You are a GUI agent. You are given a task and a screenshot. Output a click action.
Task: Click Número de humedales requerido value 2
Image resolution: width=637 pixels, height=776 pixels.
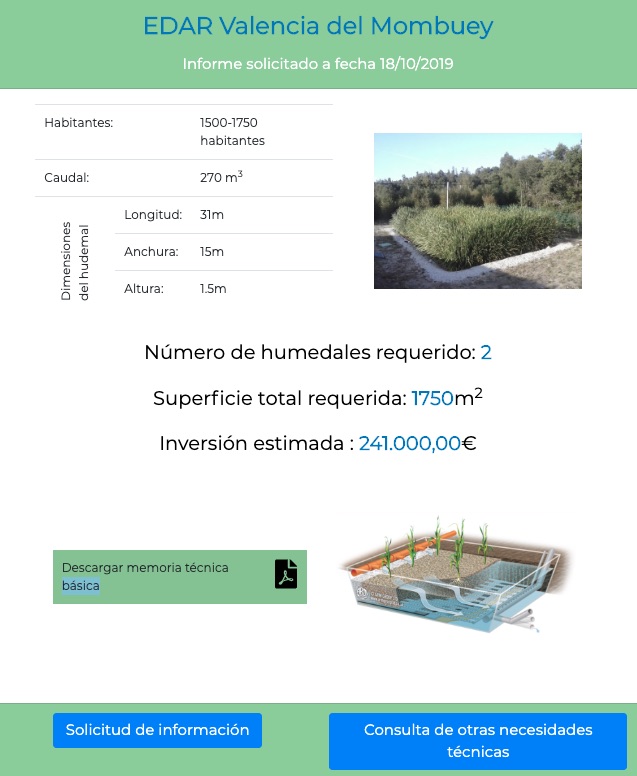pos(486,352)
